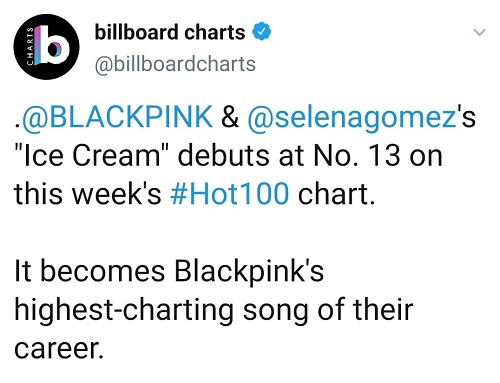Click the word 'chart.' after hashtag
Viewport: 500px width, 383px height.
pos(336,194)
